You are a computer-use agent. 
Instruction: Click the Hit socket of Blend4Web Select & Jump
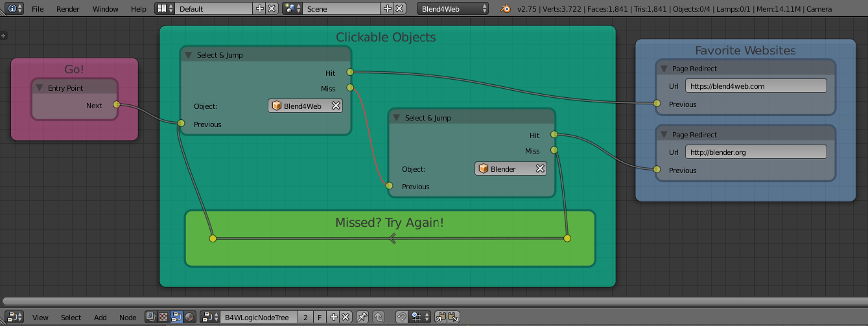coord(350,71)
